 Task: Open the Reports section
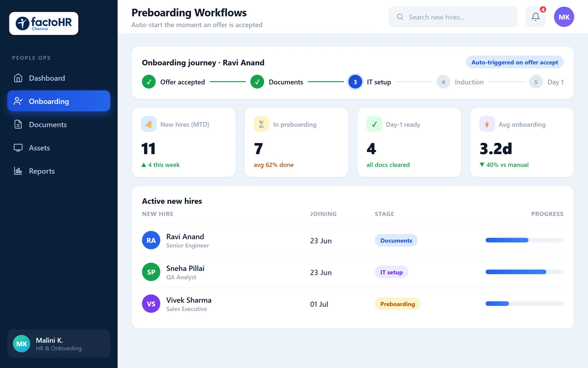click(x=59, y=171)
